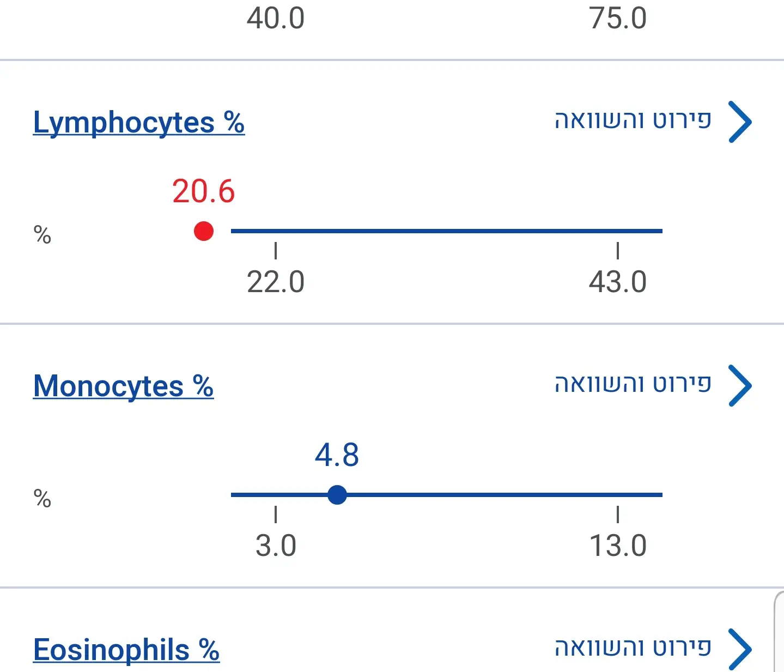Screen dimensions: 784x672
Task: Open the Monocytes % test link
Action: pyautogui.click(x=123, y=386)
